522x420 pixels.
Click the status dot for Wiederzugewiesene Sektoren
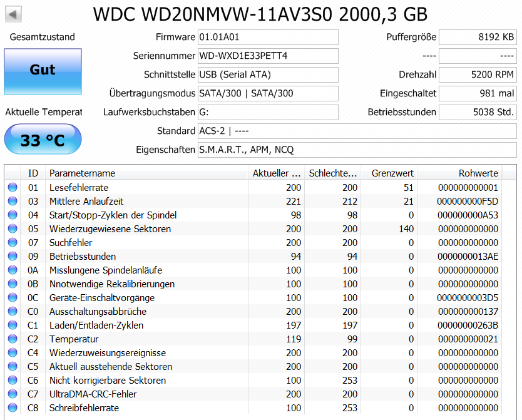pyautogui.click(x=13, y=228)
